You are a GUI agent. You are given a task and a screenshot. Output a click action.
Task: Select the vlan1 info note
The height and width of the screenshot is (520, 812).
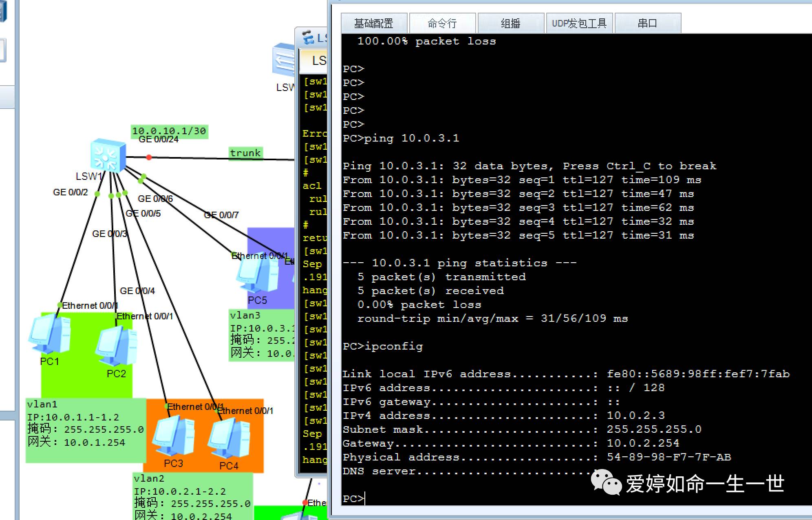86,430
